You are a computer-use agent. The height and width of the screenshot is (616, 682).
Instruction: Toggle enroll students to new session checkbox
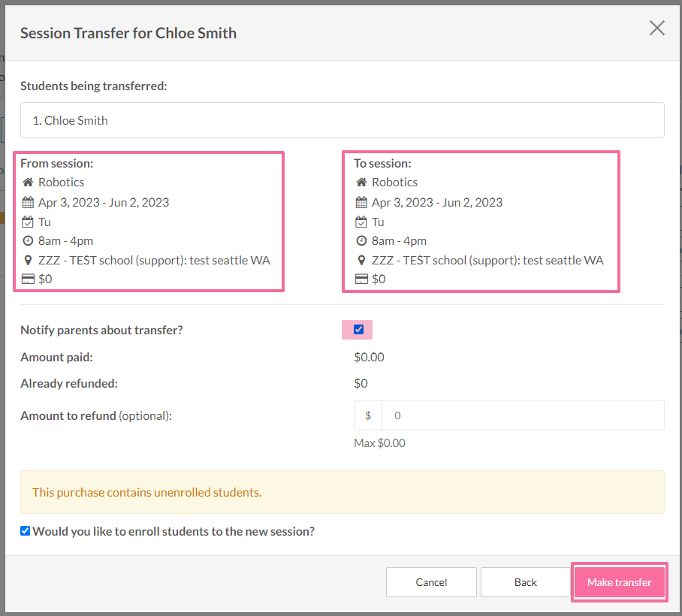(x=26, y=530)
